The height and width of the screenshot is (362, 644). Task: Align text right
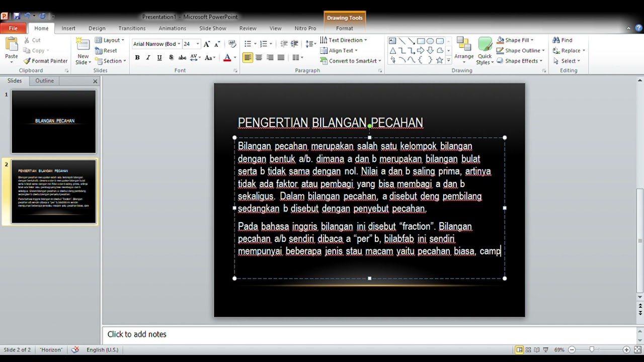[x=270, y=58]
